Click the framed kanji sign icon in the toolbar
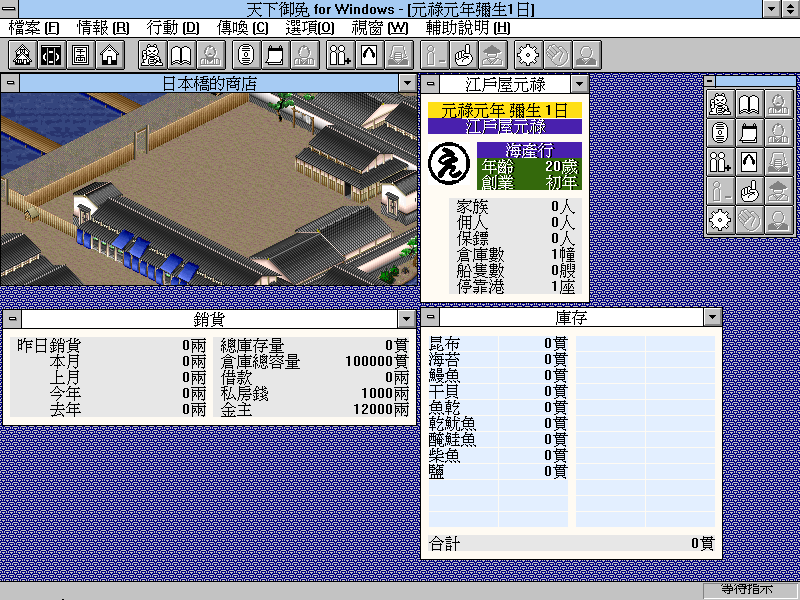Image resolution: width=800 pixels, height=600 pixels. pyautogui.click(x=81, y=55)
